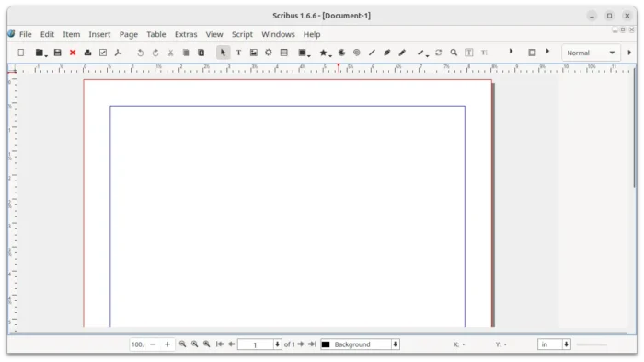Image resolution: width=644 pixels, height=362 pixels.
Task: Open the Open-document recent files arrow
Action: click(46, 55)
